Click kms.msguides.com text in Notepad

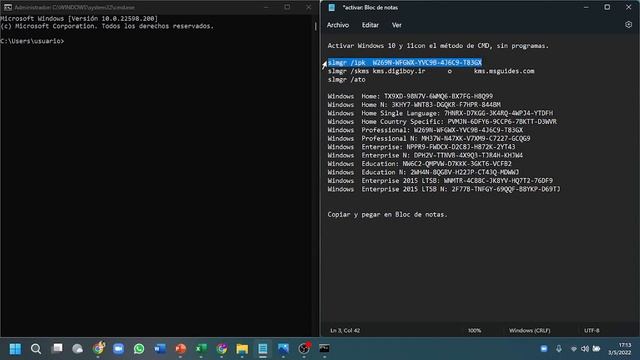(504, 71)
